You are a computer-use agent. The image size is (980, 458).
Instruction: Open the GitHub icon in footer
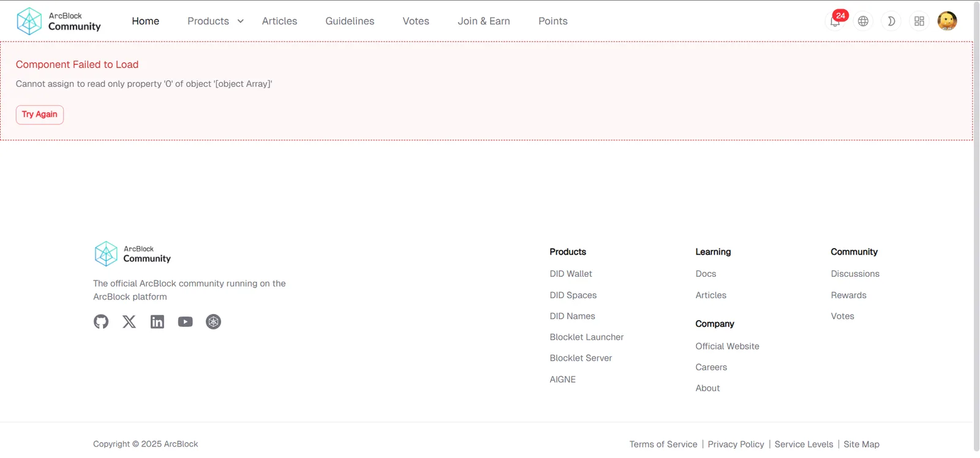(x=101, y=321)
